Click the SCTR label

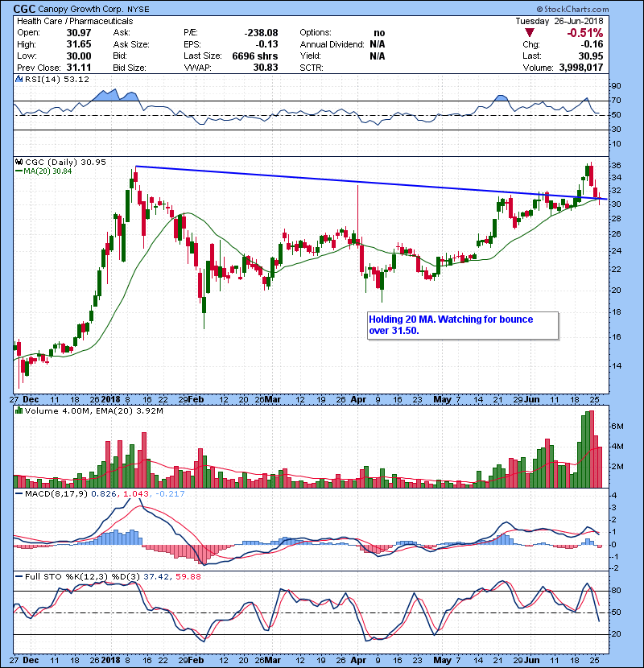312,68
